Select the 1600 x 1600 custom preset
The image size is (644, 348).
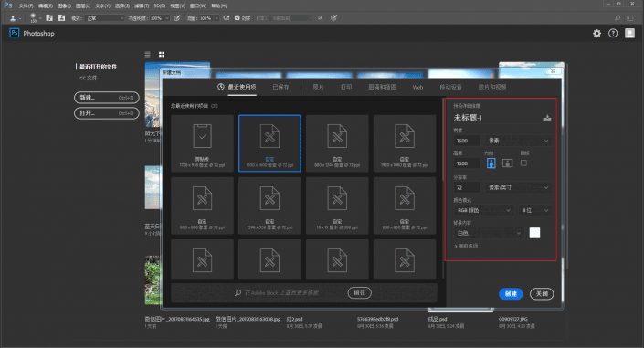point(269,143)
